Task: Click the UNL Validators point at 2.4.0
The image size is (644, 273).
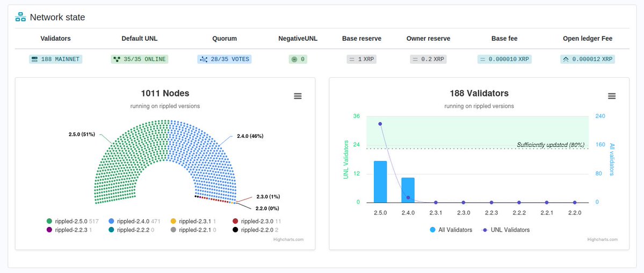Action: [x=408, y=197]
